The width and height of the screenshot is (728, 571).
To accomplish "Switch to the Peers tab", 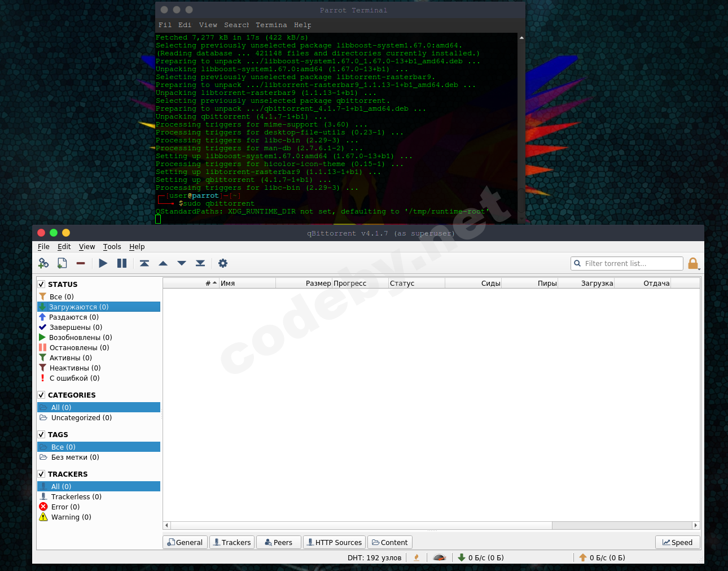I will click(278, 542).
